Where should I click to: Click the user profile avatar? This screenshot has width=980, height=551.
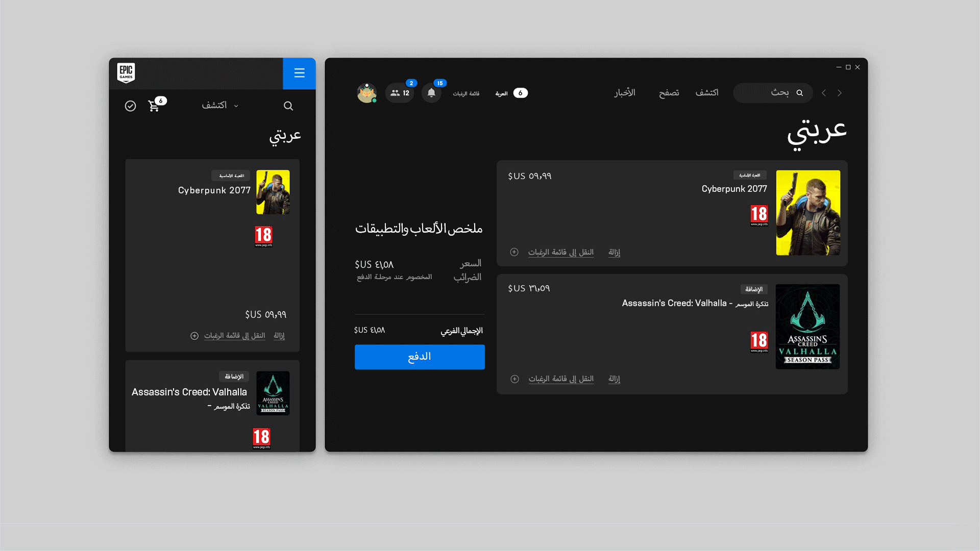(x=366, y=93)
